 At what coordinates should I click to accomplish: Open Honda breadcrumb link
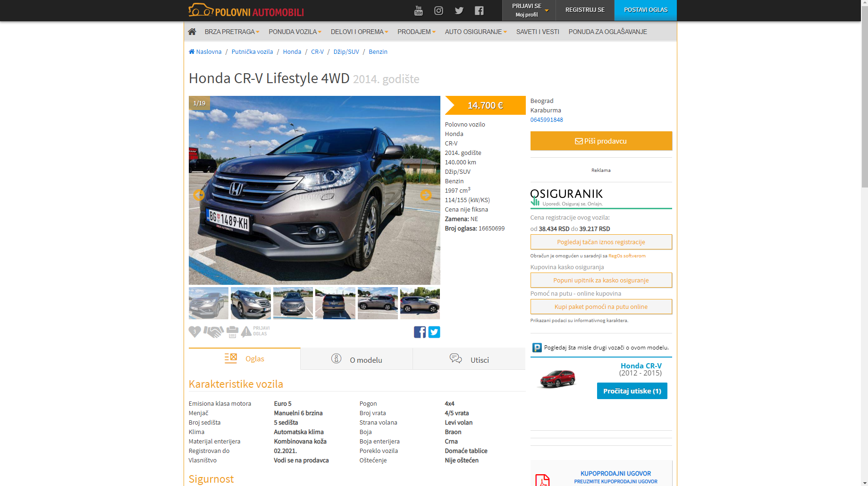[x=292, y=51]
